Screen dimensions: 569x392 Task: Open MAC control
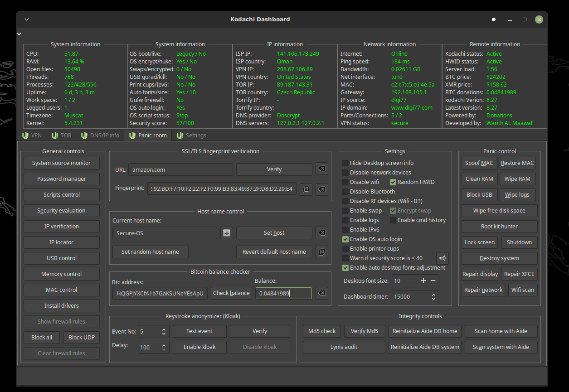coord(62,290)
